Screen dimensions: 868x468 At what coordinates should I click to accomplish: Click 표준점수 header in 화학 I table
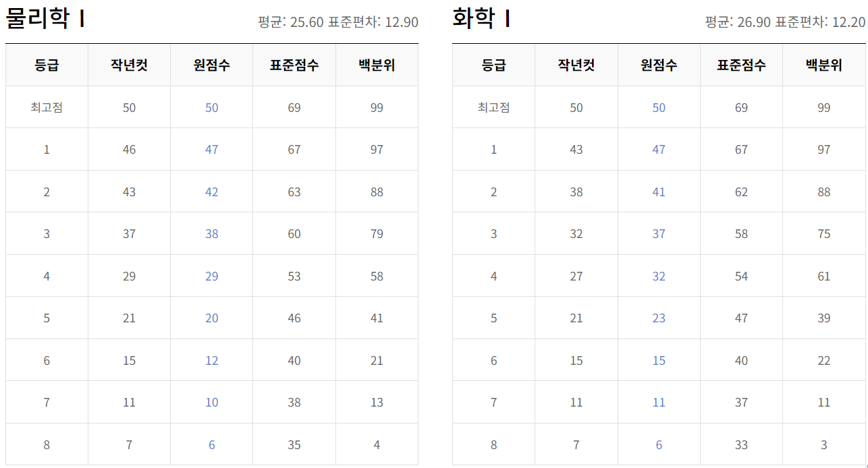[741, 65]
